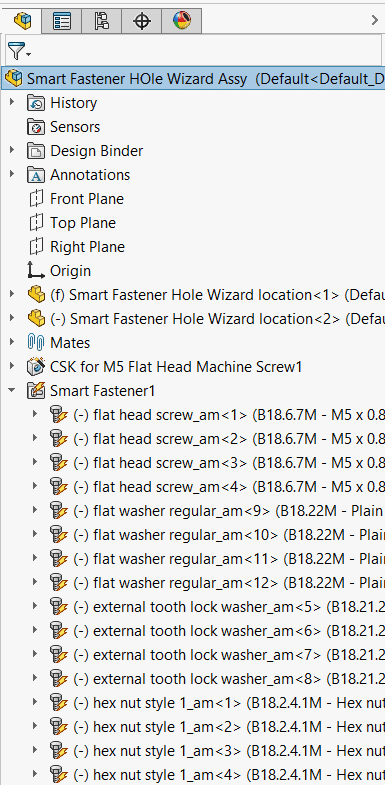385x785 pixels.
Task: Click the Annotations folder icon
Action: click(36, 175)
